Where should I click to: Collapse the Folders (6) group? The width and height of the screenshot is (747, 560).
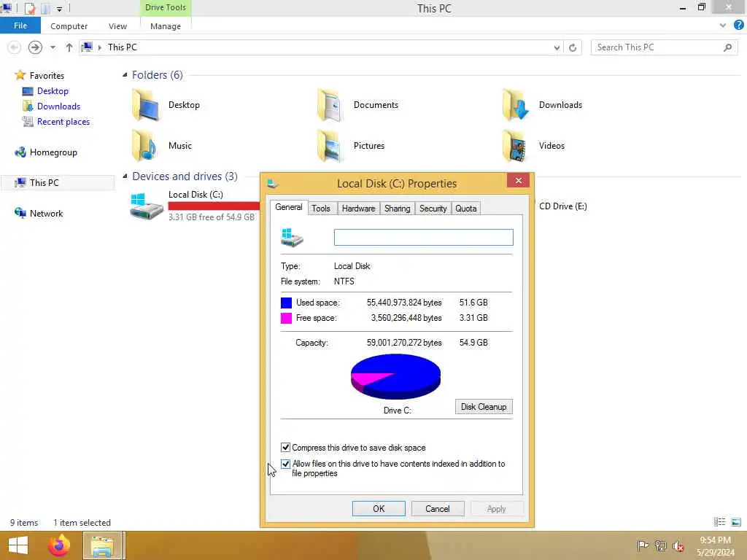125,75
